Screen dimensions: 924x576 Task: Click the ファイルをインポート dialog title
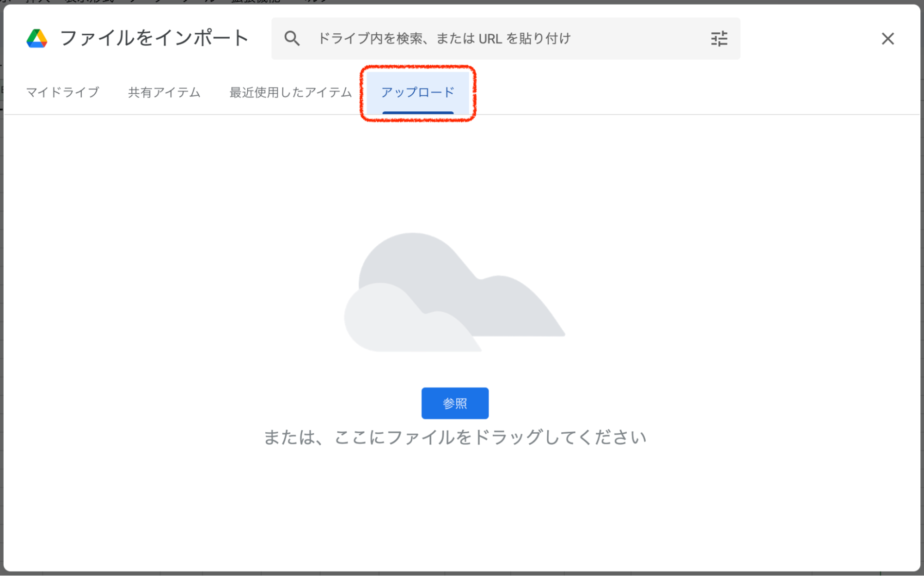(154, 38)
